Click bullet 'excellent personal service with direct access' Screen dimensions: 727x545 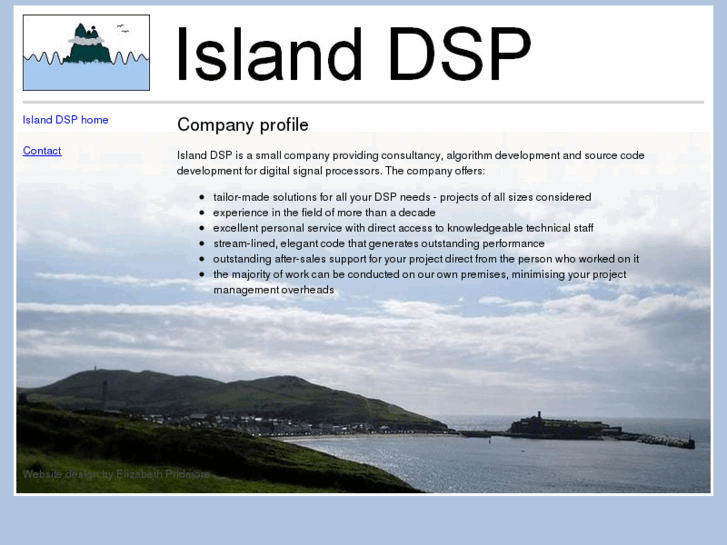click(x=403, y=228)
